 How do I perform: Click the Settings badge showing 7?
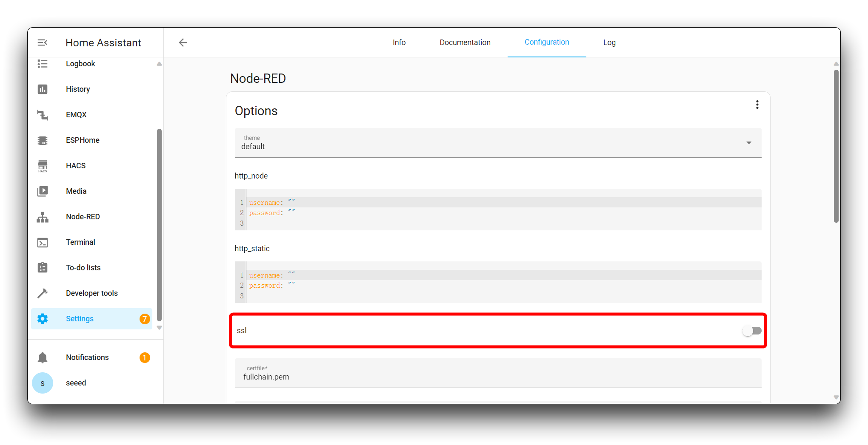[x=145, y=319]
